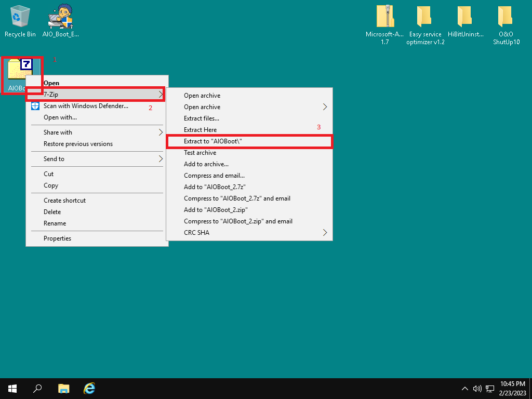Open the HiBitUninst... folder icon
The width and height of the screenshot is (532, 399).
pos(465,17)
